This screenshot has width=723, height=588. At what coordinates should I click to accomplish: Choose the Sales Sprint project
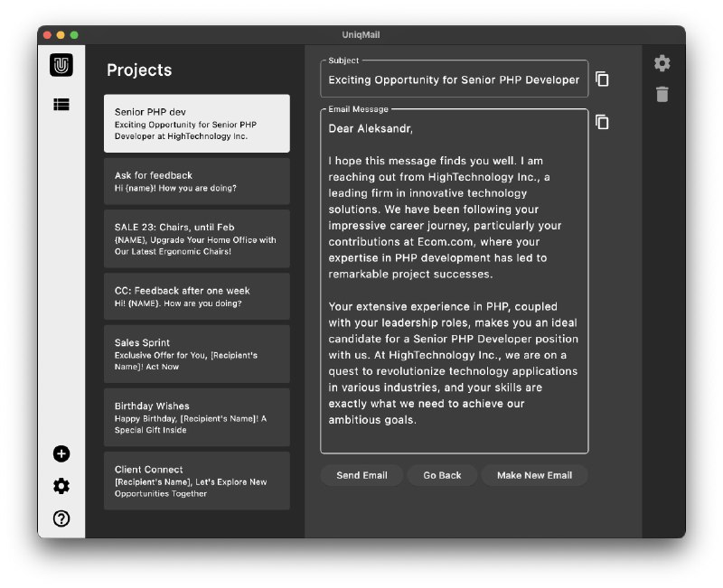coord(197,354)
